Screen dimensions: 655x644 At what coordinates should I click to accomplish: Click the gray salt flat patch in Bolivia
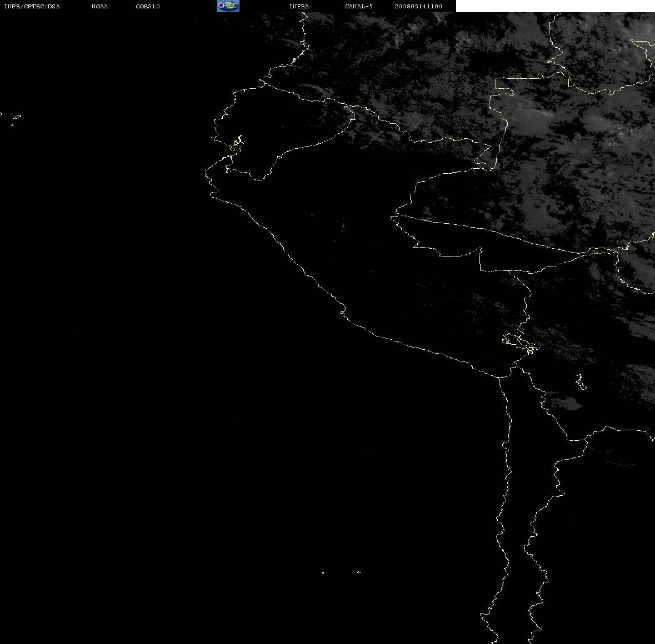pos(567,403)
